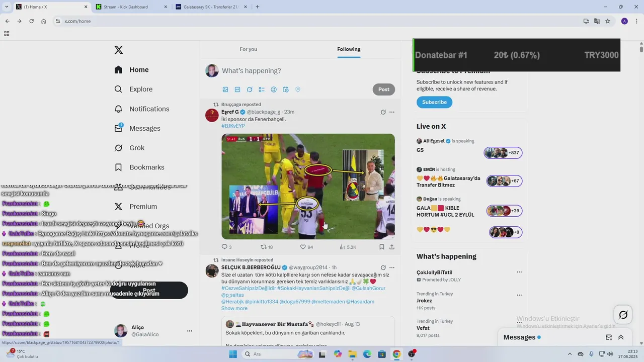
Task: Click the X logo in sidebar
Action: (x=119, y=50)
